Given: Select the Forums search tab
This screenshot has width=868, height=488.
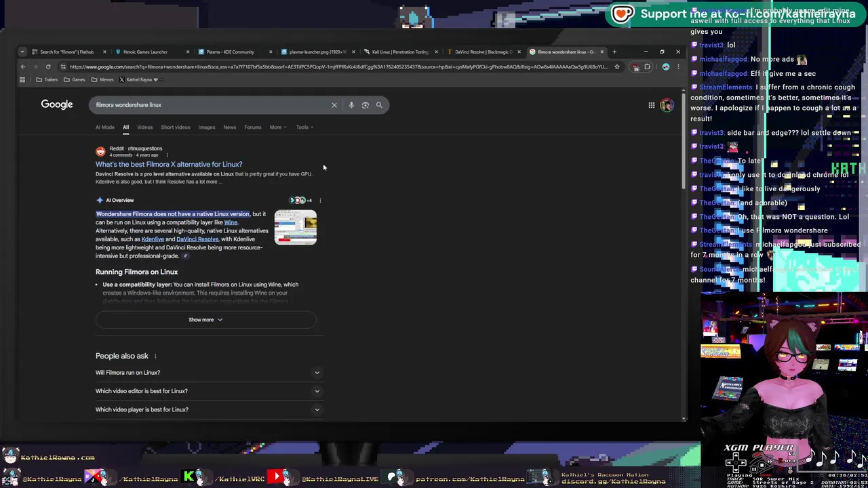Looking at the screenshot, I should (x=253, y=127).
